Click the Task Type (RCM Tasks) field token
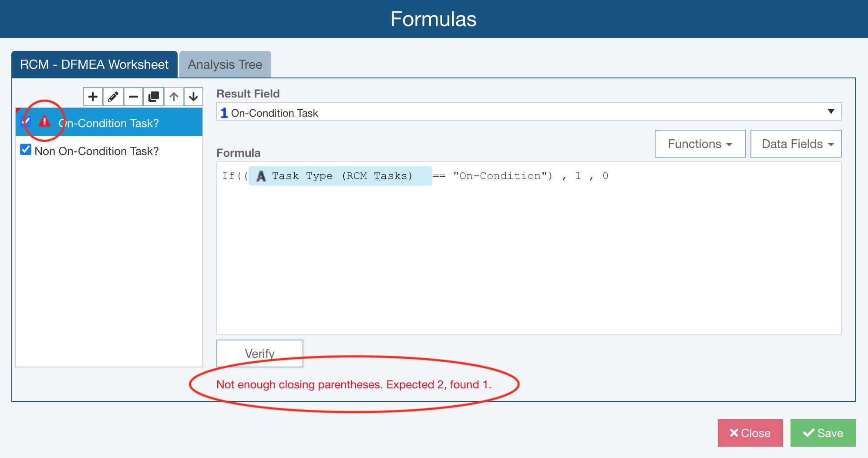 [340, 176]
